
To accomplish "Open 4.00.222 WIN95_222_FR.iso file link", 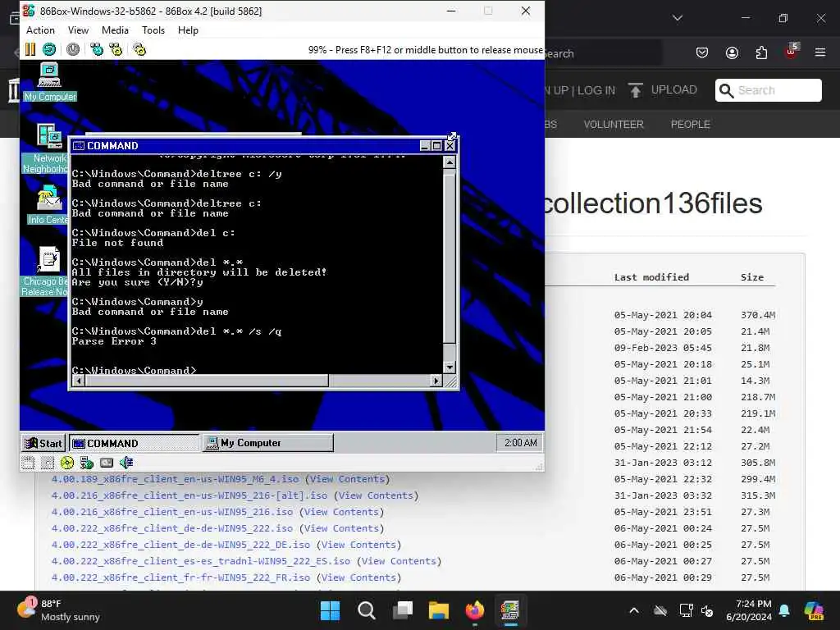I will click(x=180, y=577).
